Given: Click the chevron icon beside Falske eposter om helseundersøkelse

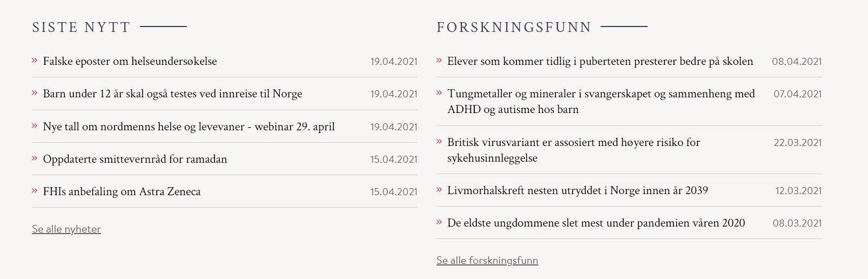Looking at the screenshot, I should pyautogui.click(x=35, y=61).
